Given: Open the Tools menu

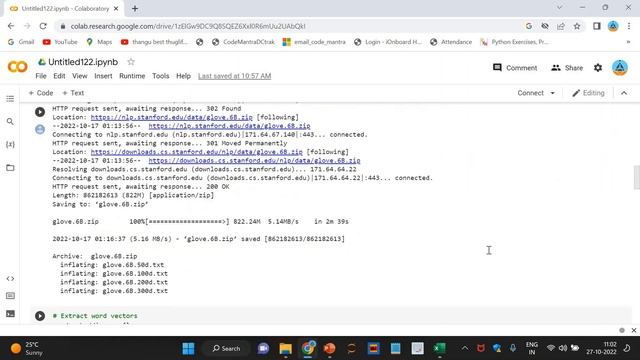Looking at the screenshot, I should pyautogui.click(x=160, y=76).
